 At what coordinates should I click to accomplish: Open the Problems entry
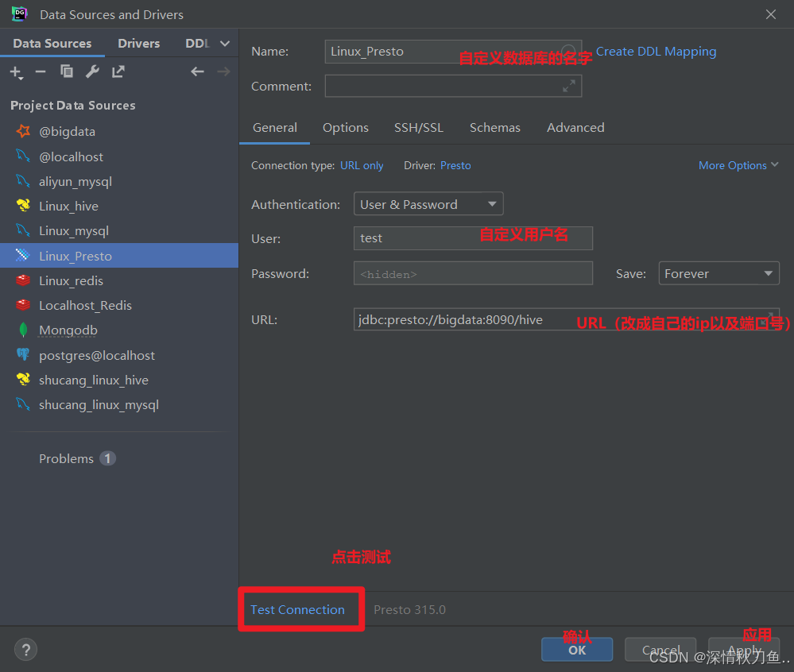(x=77, y=458)
